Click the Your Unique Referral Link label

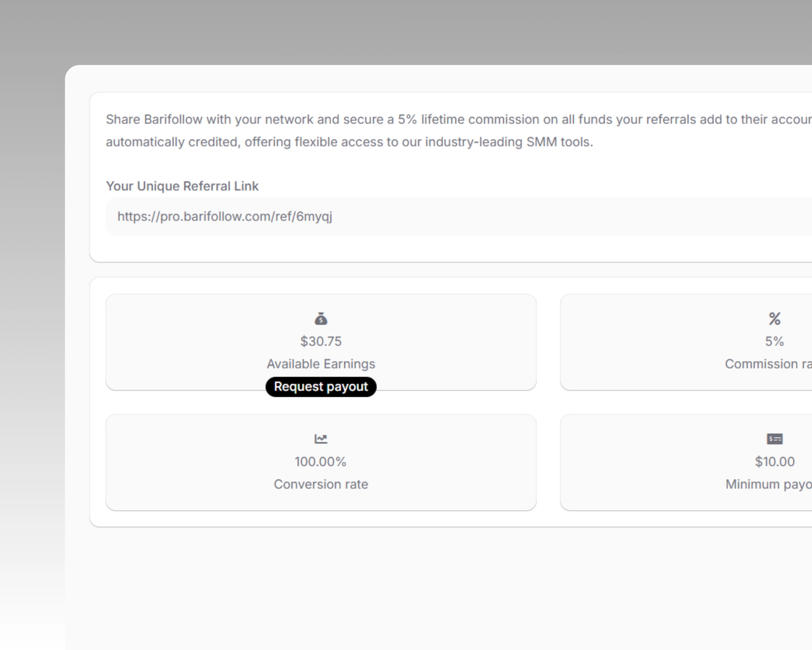pos(182,186)
